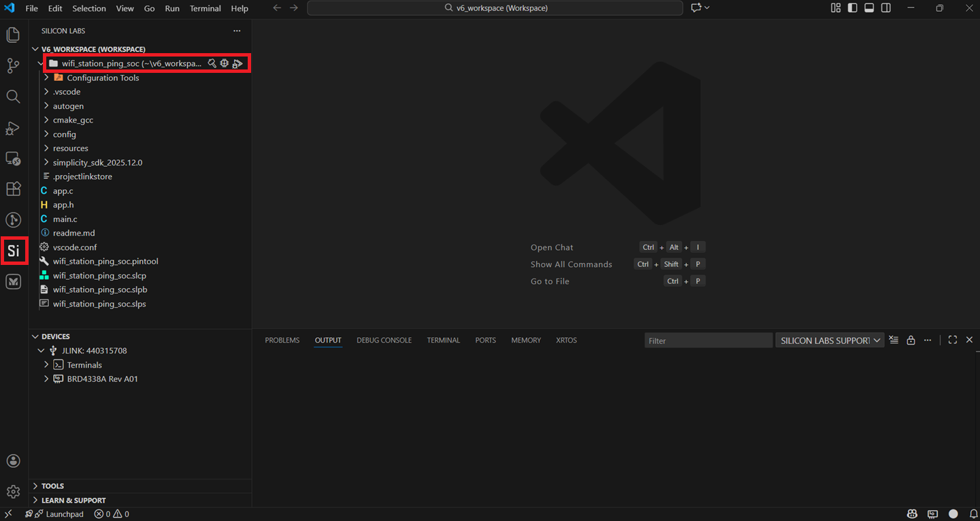Screen dimensions: 980x521
Task: Select the Build icon on wifi_station_ping_soc project
Action: (x=212, y=63)
